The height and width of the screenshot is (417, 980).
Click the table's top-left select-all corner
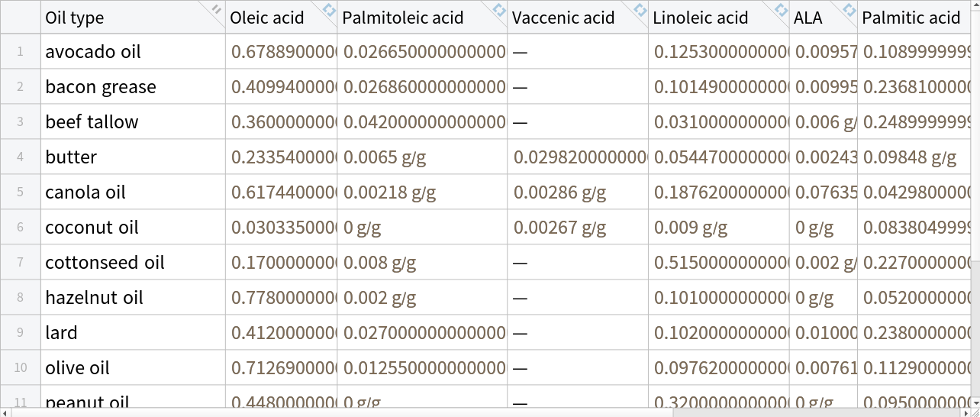pyautogui.click(x=20, y=17)
